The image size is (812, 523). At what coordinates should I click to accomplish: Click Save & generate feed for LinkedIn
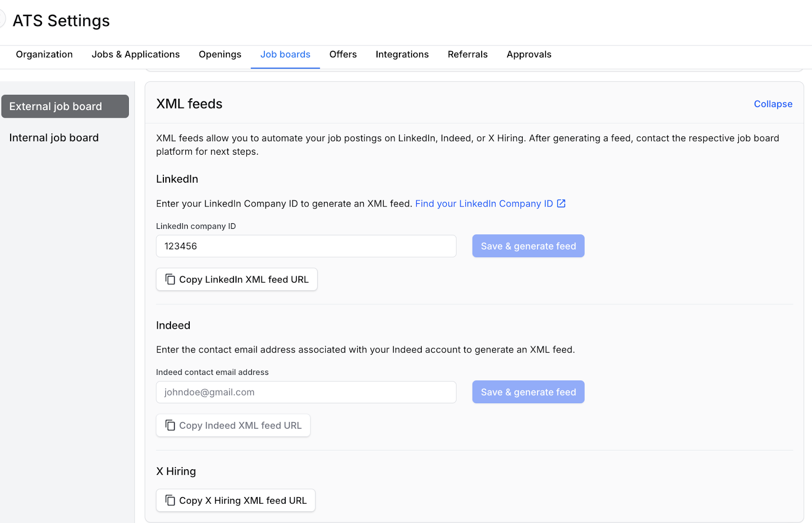tap(528, 246)
